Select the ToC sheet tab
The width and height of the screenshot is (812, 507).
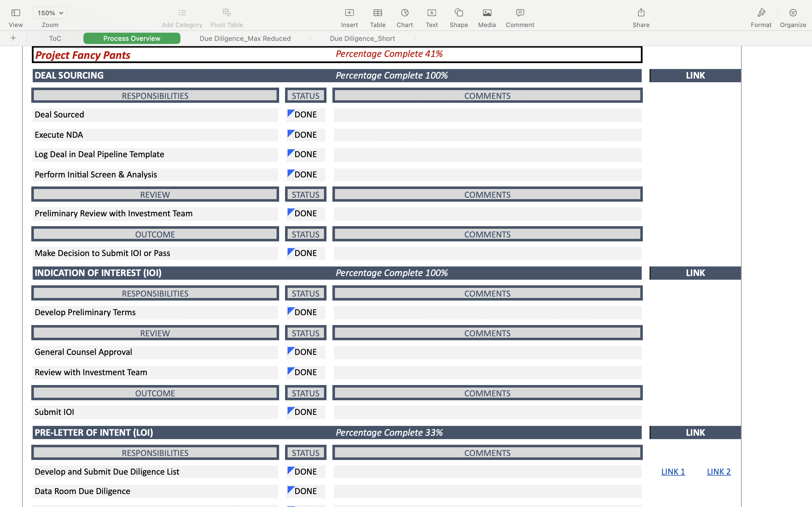coord(54,38)
